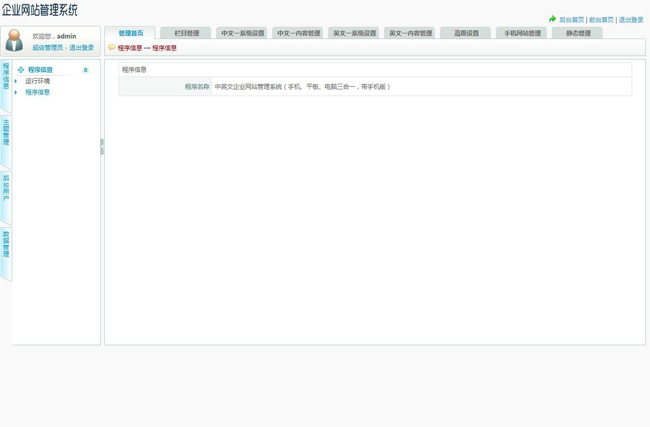Switch to the 栏目管理 tab
The width and height of the screenshot is (650, 427).
[x=187, y=33]
